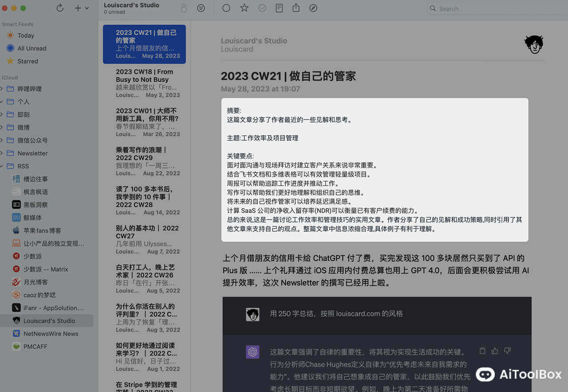Open the "2023 CW18 | From Busy to Not Busy" article
This screenshot has width=568, height=392.
(x=144, y=75)
